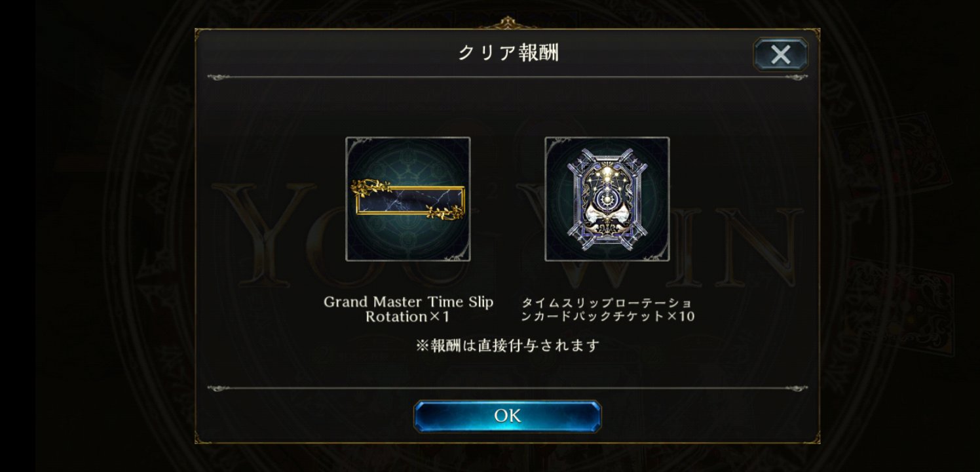
Task: Tap the ※報酬は直接付与されます note
Action: tap(508, 345)
